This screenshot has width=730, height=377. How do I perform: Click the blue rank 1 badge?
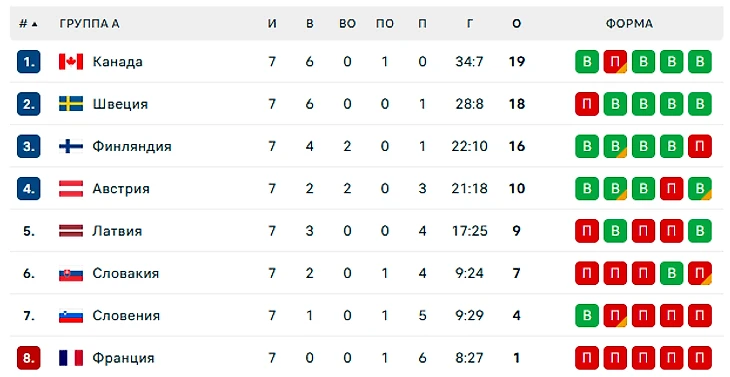[28, 61]
